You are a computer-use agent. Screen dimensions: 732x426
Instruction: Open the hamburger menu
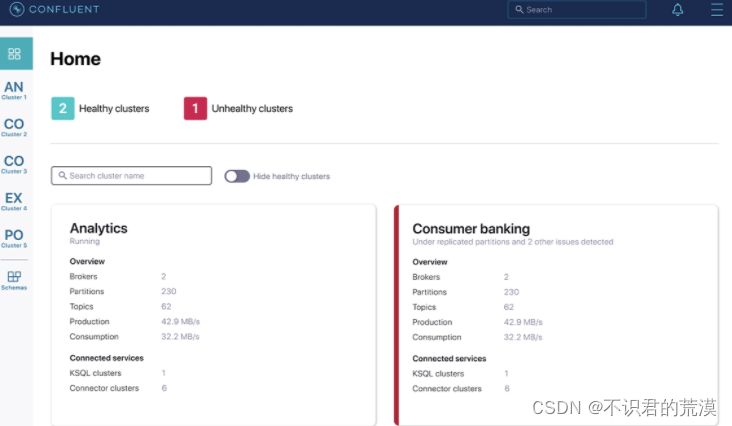pyautogui.click(x=717, y=9)
